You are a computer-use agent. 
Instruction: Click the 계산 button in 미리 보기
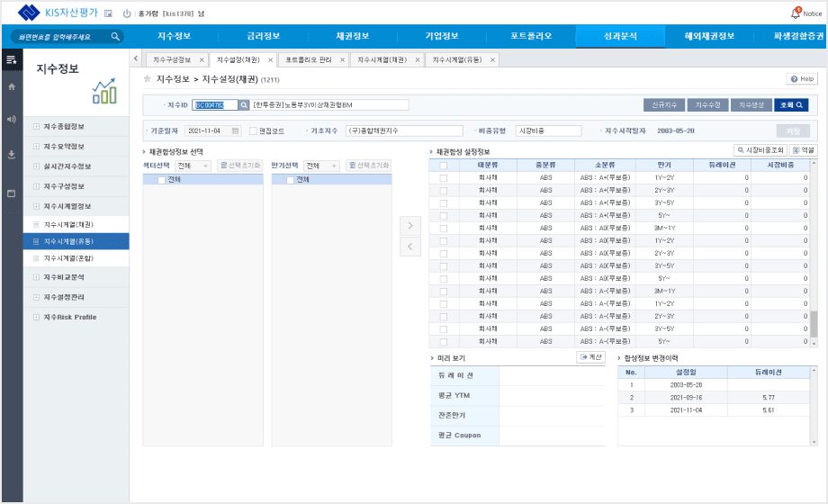(591, 357)
